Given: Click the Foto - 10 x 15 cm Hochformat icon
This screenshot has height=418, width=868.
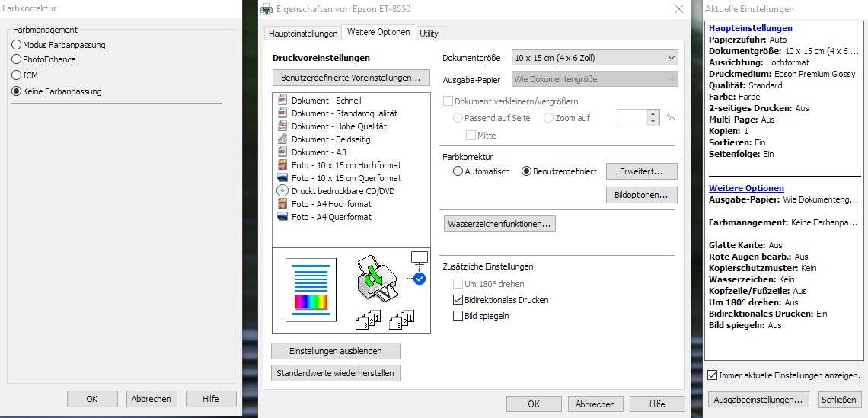Looking at the screenshot, I should pyautogui.click(x=282, y=165).
